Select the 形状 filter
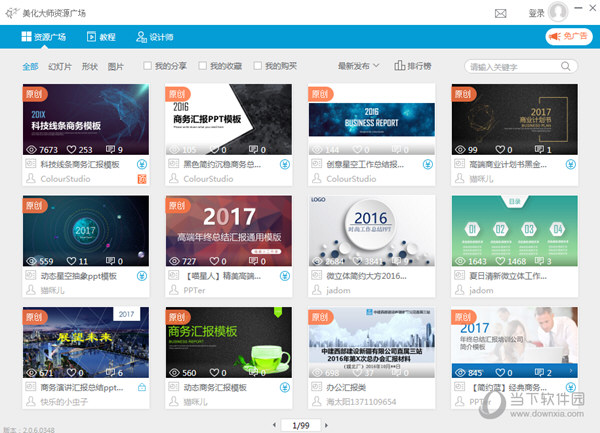Image resolution: width=600 pixels, height=433 pixels. pyautogui.click(x=90, y=67)
